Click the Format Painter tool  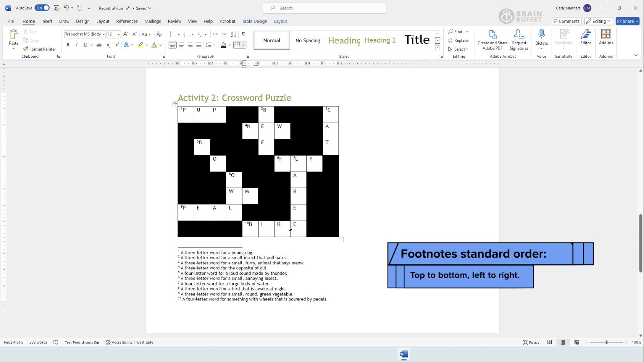click(x=39, y=49)
